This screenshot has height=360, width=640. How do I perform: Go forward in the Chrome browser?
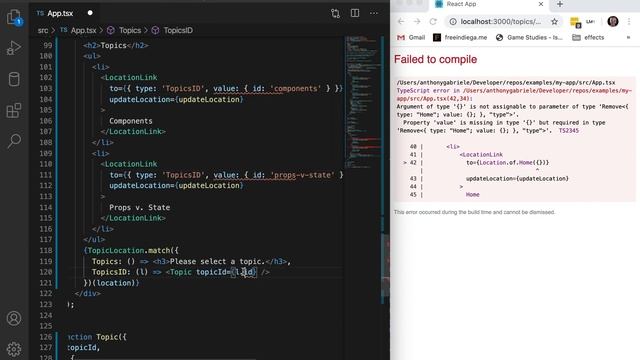click(x=417, y=22)
